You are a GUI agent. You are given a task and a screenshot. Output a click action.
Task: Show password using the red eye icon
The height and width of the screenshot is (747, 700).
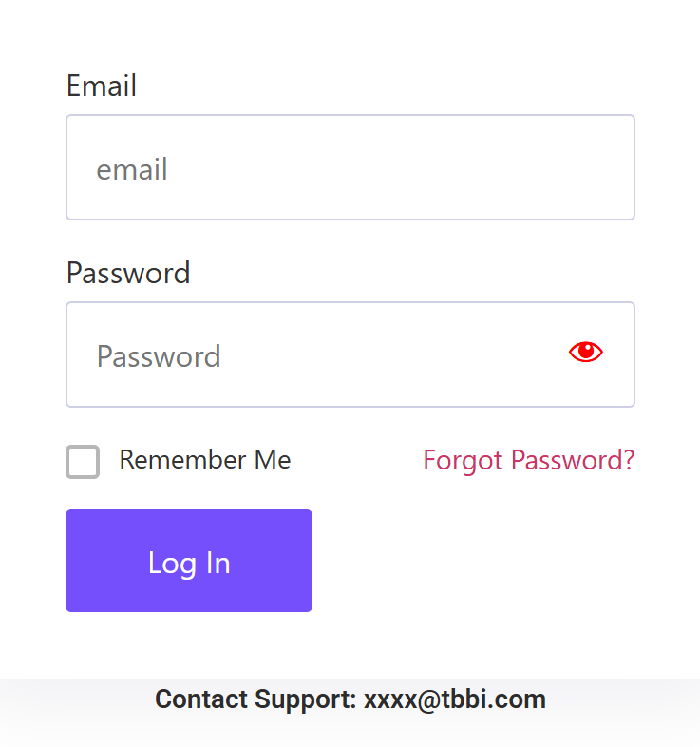click(x=586, y=352)
